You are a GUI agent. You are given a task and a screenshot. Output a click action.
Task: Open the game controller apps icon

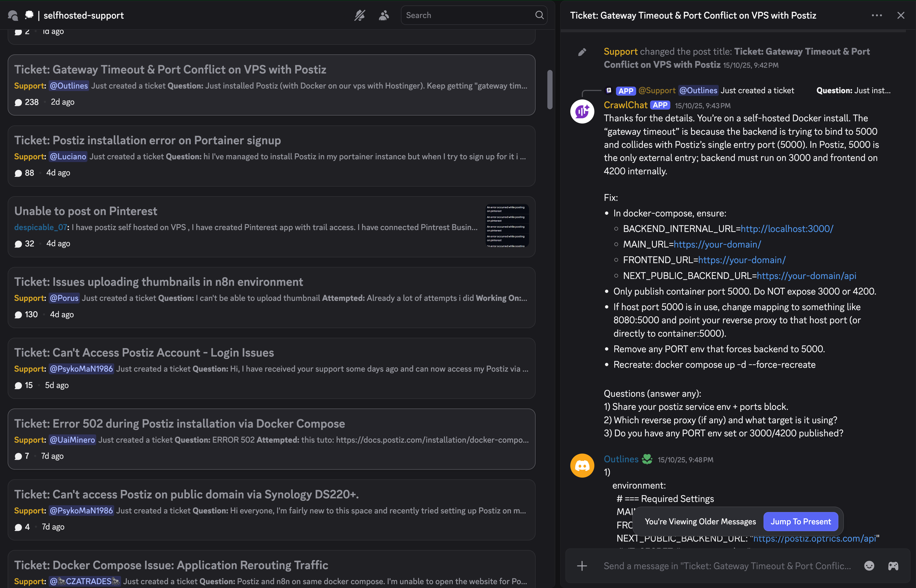(893, 566)
